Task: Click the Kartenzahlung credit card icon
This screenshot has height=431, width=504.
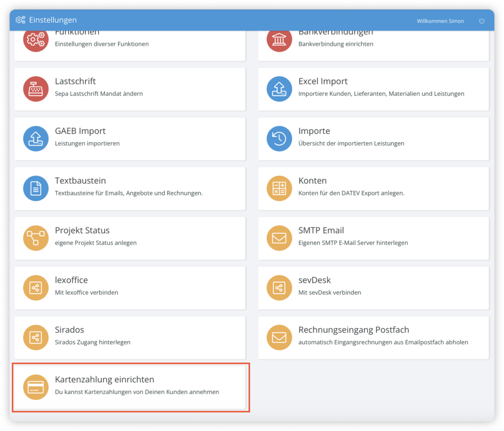Action: (x=36, y=387)
